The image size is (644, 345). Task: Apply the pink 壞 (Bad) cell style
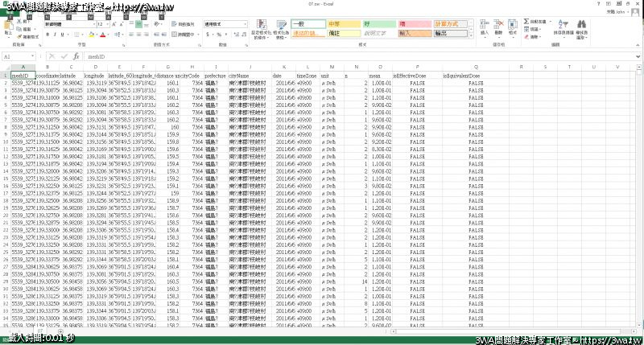tap(415, 24)
